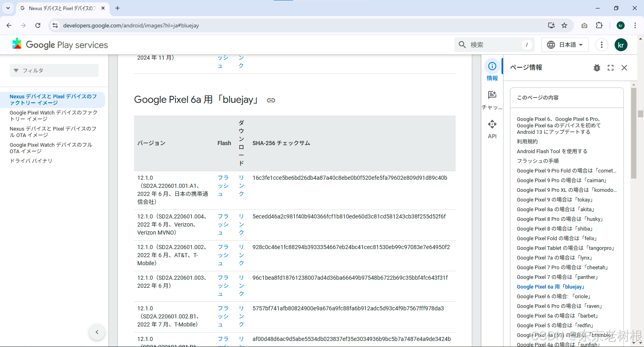Image resolution: width=644 pixels, height=347 pixels.
Task: Click the address bar URL
Action: pos(131,25)
